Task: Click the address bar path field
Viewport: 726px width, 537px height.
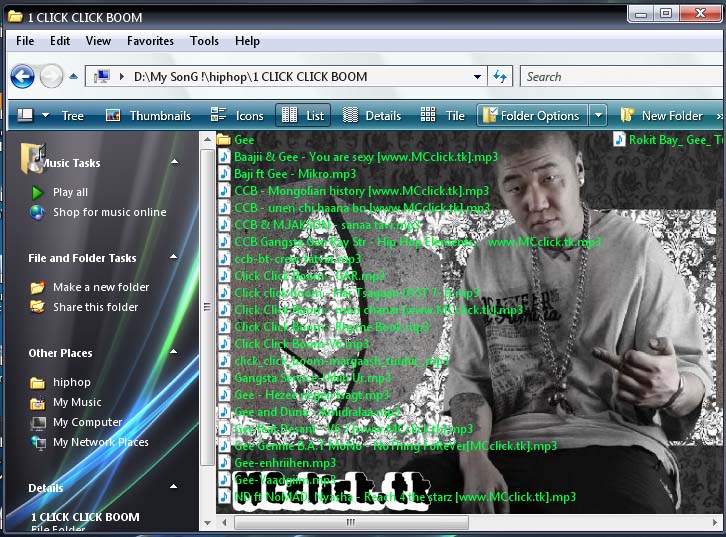Action: [x=286, y=76]
